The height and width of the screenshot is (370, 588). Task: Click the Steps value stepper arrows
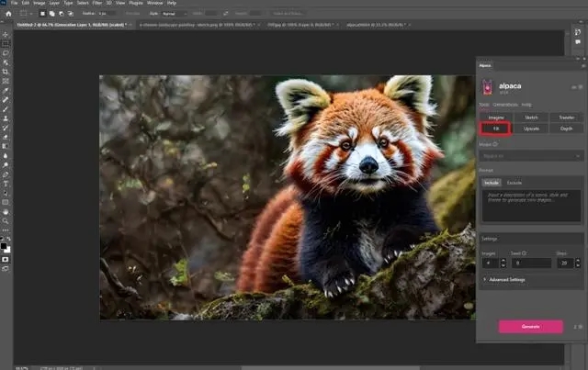(578, 263)
